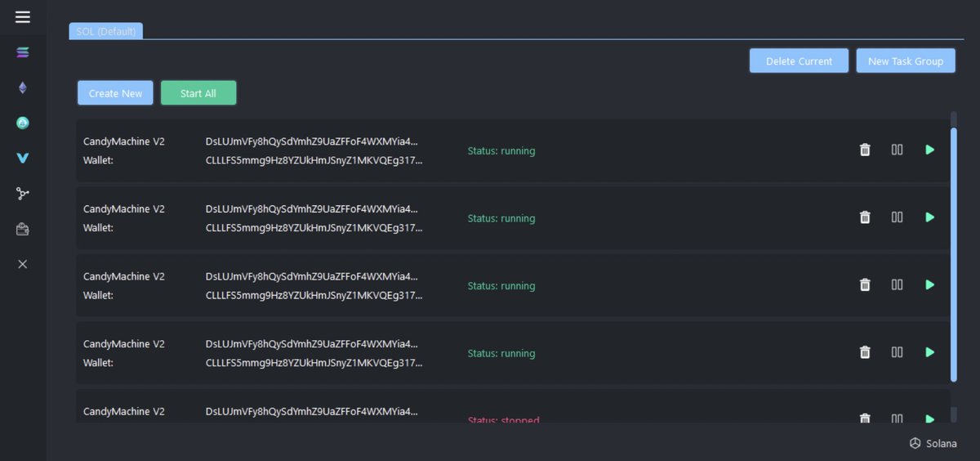The image size is (980, 461).
Task: Click the CLLLFS5mmg9... wallet address in the first row
Action: click(x=314, y=160)
